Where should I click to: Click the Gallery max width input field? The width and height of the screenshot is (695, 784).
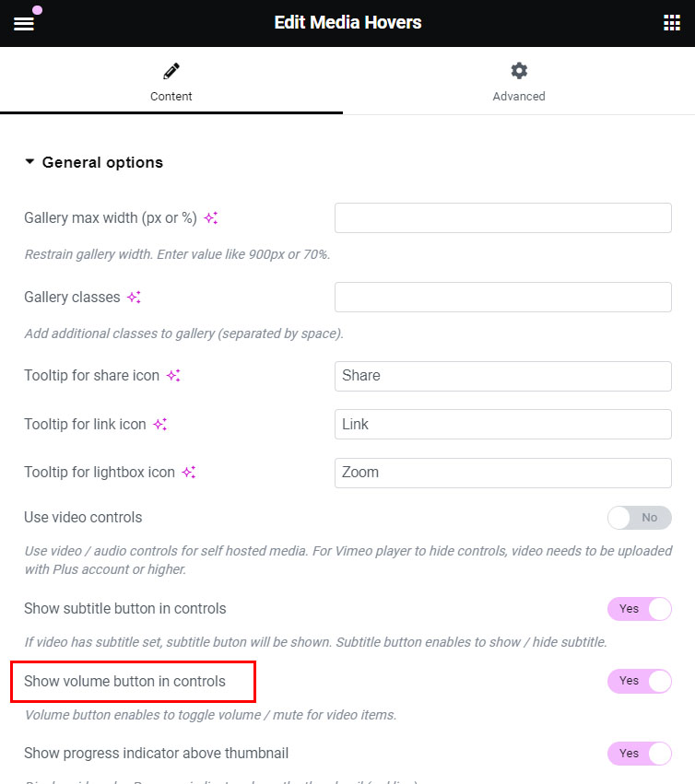pyautogui.click(x=502, y=218)
